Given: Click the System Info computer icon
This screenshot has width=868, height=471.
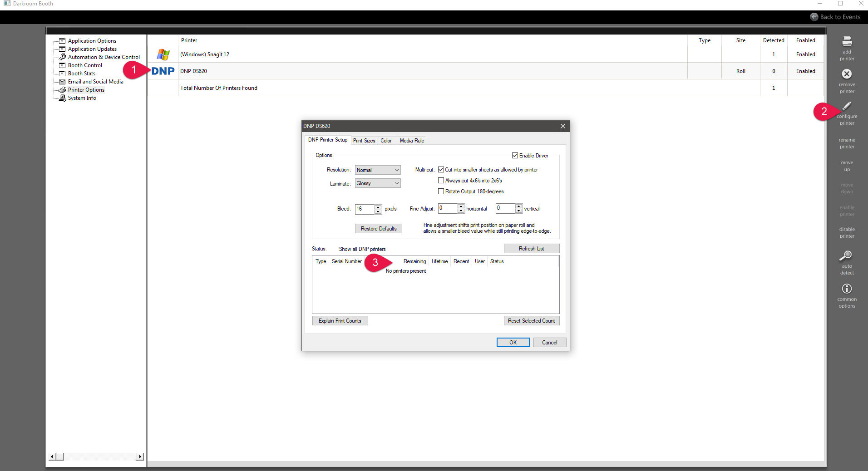Looking at the screenshot, I should tap(63, 98).
